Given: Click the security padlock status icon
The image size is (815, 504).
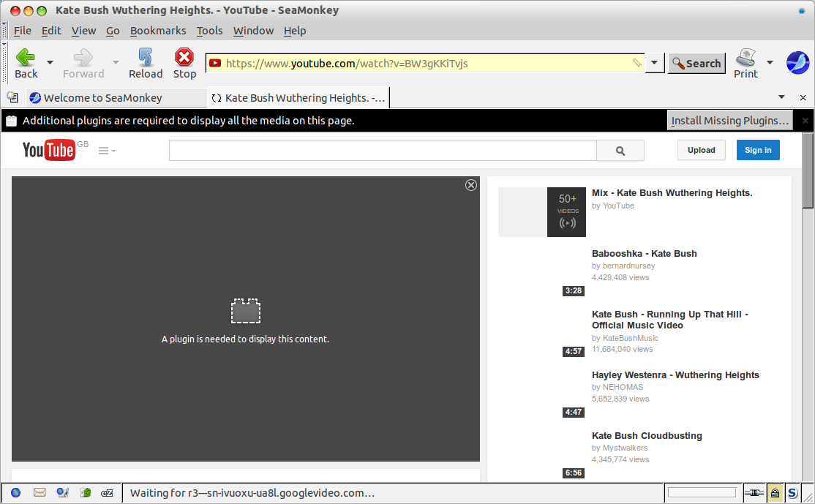Looking at the screenshot, I should click(x=775, y=492).
